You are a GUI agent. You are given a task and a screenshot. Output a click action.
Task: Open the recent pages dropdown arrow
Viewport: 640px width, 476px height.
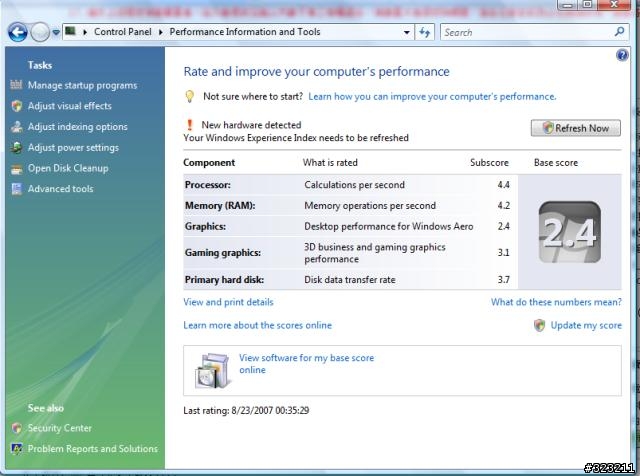pos(56,32)
